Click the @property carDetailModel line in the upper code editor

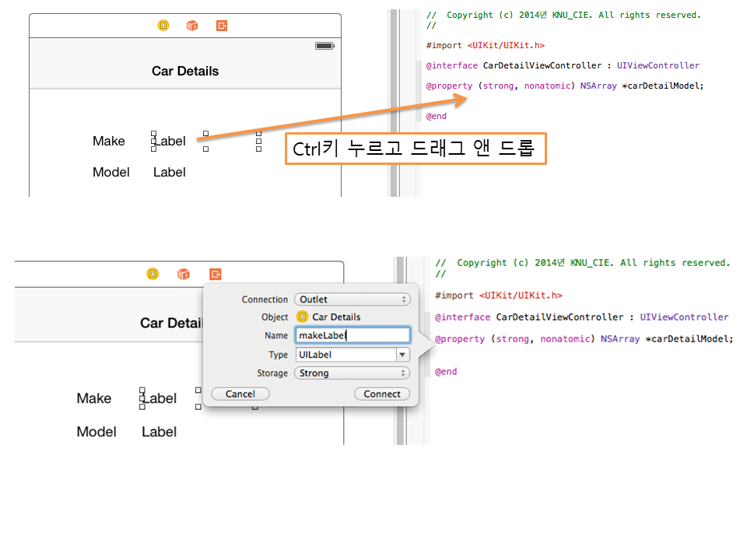coord(564,86)
